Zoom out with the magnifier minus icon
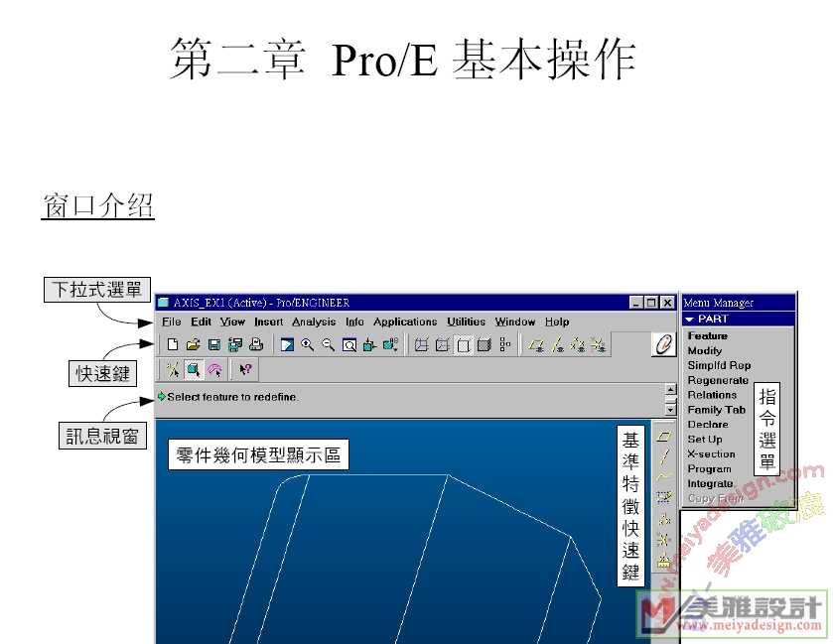The width and height of the screenshot is (833, 644). pyautogui.click(x=328, y=345)
